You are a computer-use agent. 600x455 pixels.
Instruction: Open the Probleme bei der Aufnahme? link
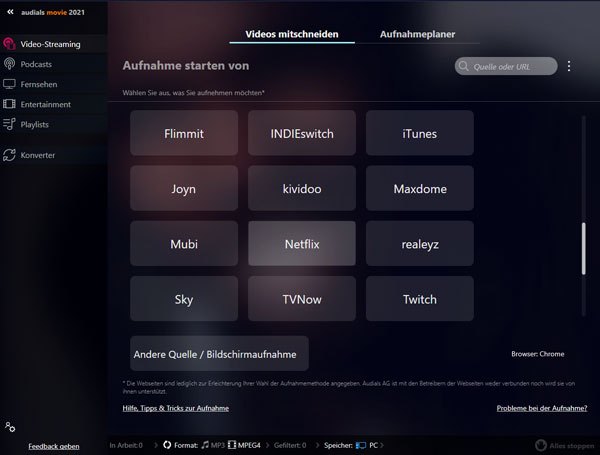click(x=542, y=408)
